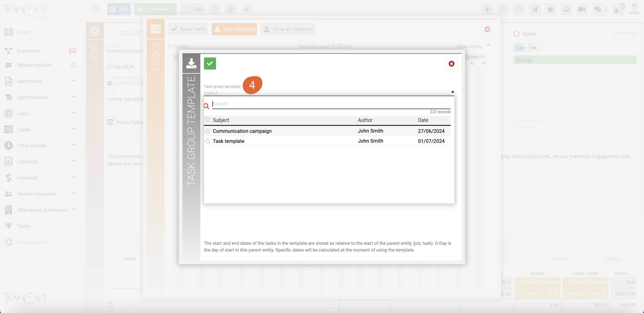Focus the template Search field
The height and width of the screenshot is (313, 644).
click(x=331, y=104)
